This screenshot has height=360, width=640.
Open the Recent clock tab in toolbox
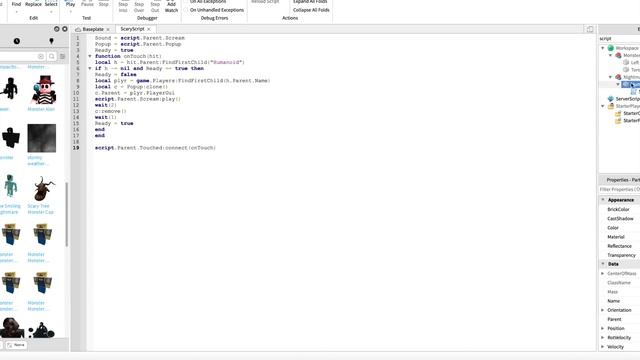(x=17, y=41)
